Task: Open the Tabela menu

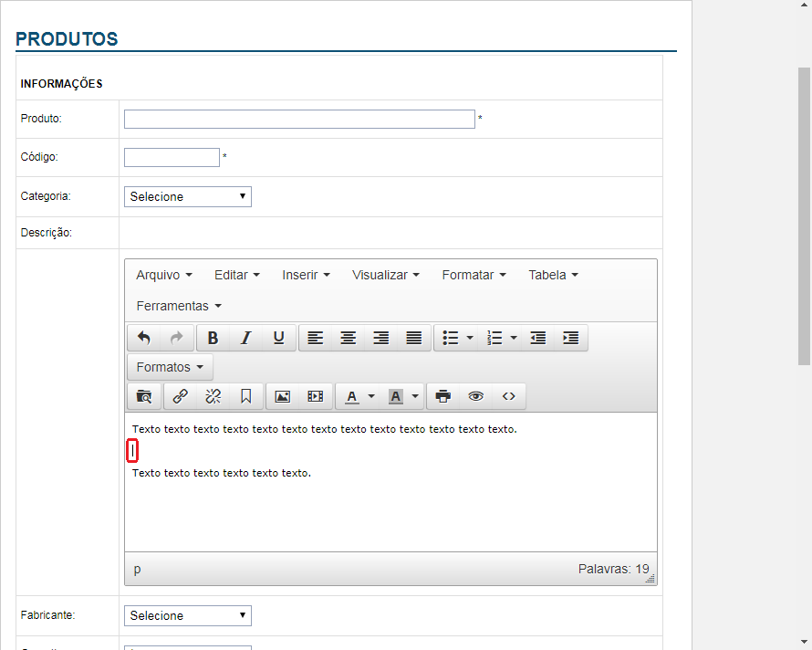Action: pos(553,275)
